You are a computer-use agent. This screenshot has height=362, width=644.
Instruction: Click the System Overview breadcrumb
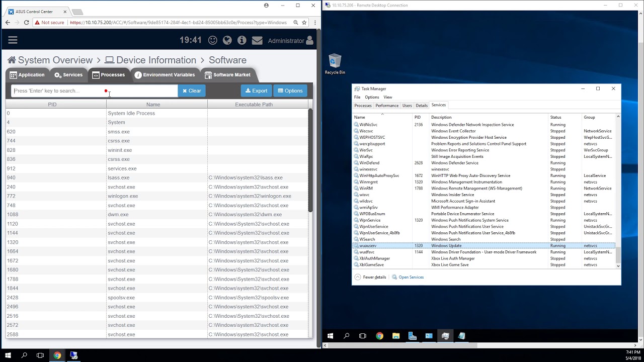click(x=55, y=60)
